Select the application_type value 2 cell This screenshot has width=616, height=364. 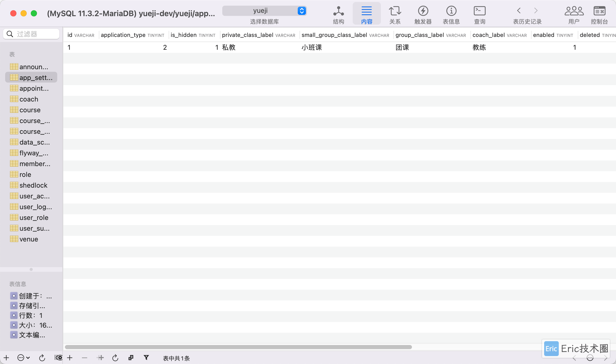133,47
